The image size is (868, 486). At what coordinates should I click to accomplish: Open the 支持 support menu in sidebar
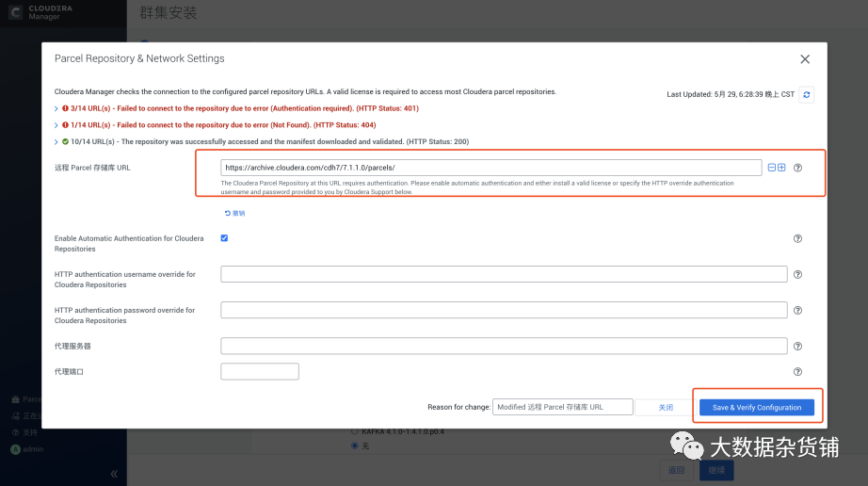click(x=24, y=432)
